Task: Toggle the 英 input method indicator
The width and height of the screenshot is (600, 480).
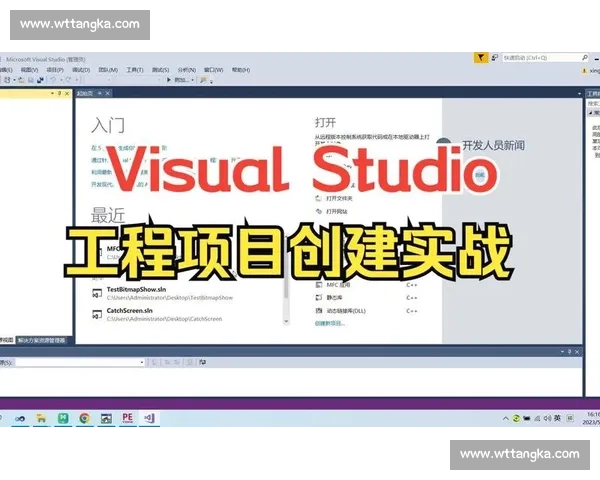Action: [558, 418]
